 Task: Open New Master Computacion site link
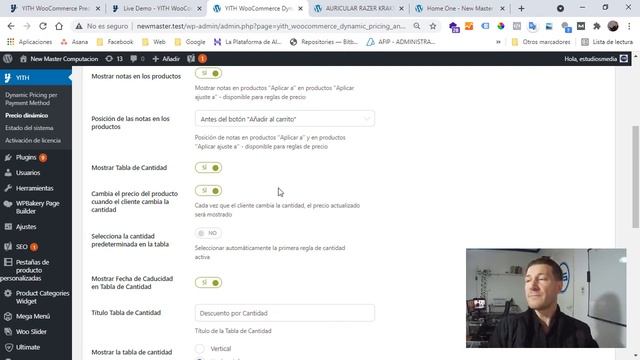point(59,59)
